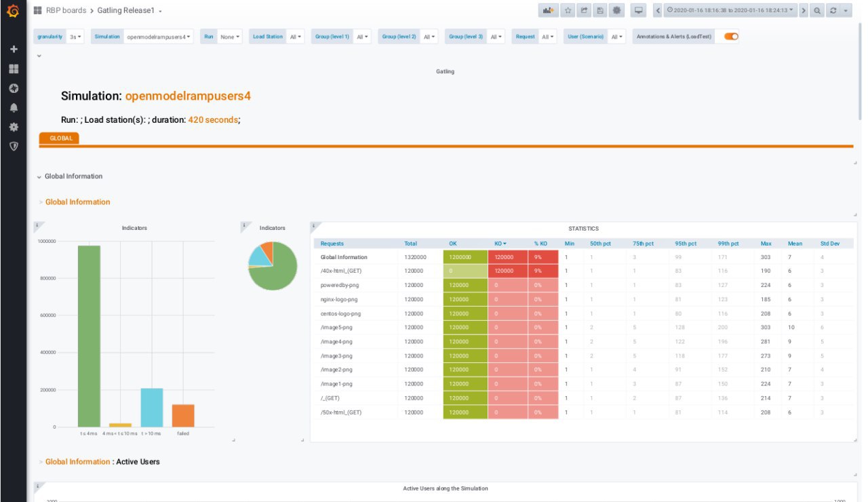
Task: Shift time range backward with left arrow
Action: click(x=658, y=11)
